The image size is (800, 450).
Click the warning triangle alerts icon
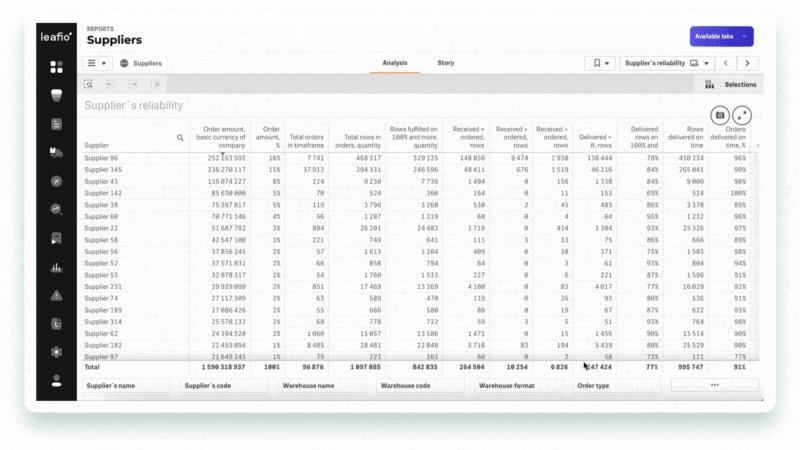point(57,295)
